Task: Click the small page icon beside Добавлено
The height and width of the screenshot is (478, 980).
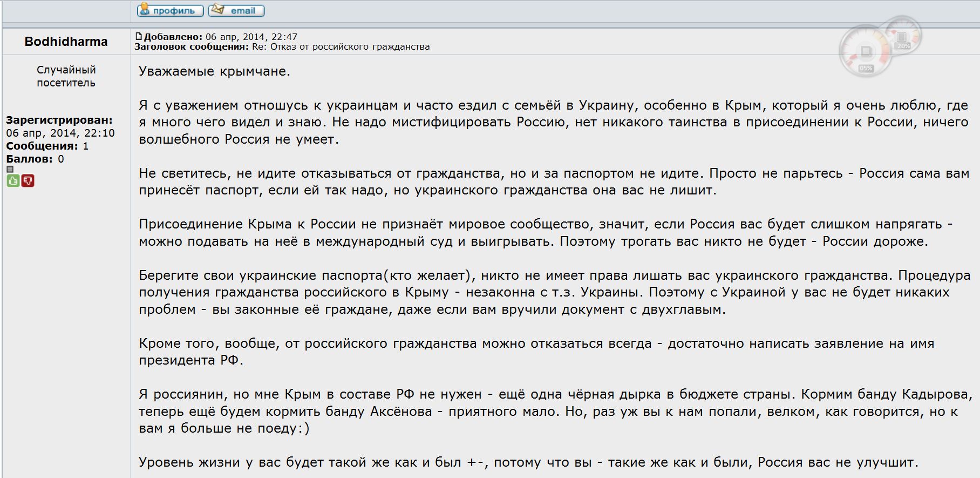Action: pyautogui.click(x=139, y=37)
